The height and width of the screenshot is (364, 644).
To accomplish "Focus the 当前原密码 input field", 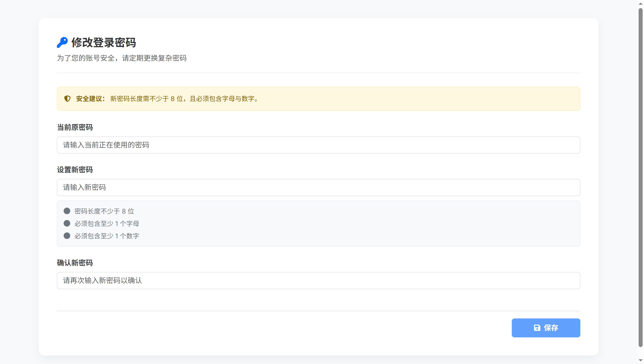I will click(318, 145).
